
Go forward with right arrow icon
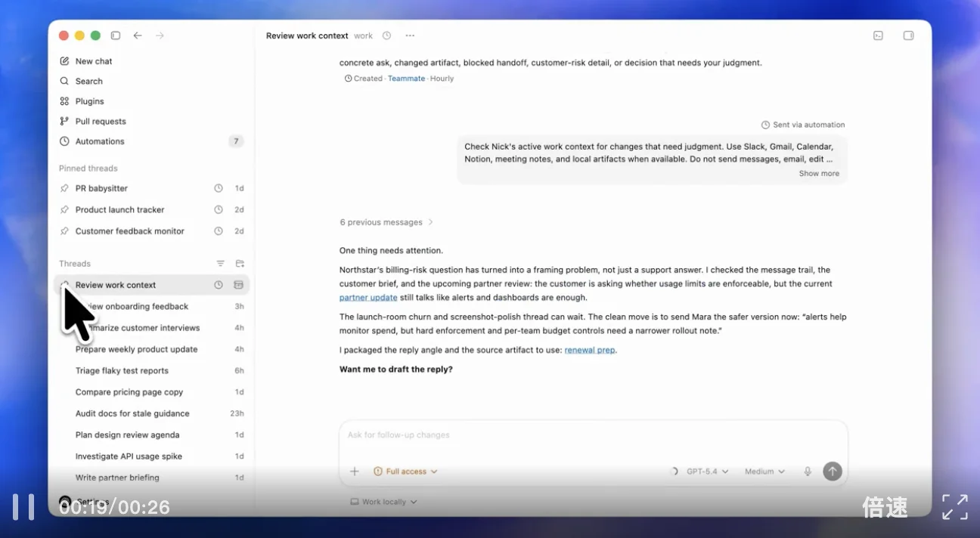(160, 36)
